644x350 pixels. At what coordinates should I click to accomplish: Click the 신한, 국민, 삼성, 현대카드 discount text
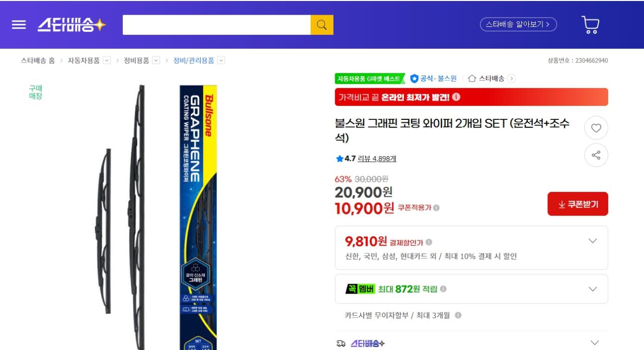coord(431,256)
